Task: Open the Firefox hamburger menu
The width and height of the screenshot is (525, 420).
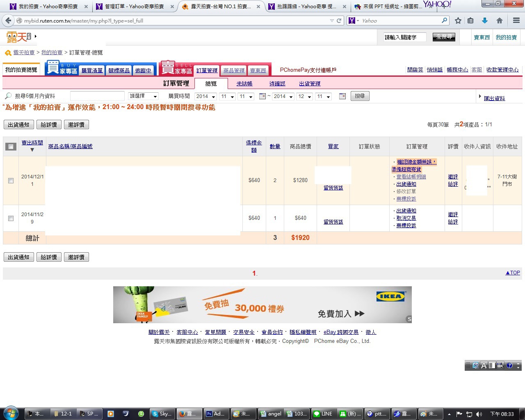Action: pos(516,21)
